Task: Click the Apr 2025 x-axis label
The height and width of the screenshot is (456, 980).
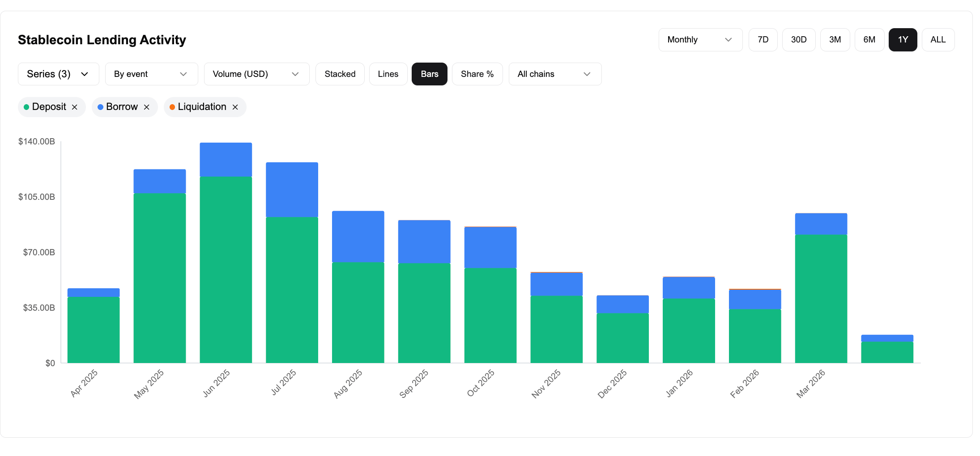Action: point(84,383)
